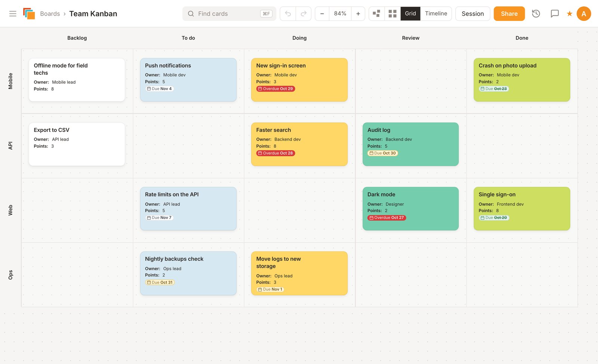Switch to tiled layout icon
This screenshot has height=364, width=598.
(x=392, y=14)
